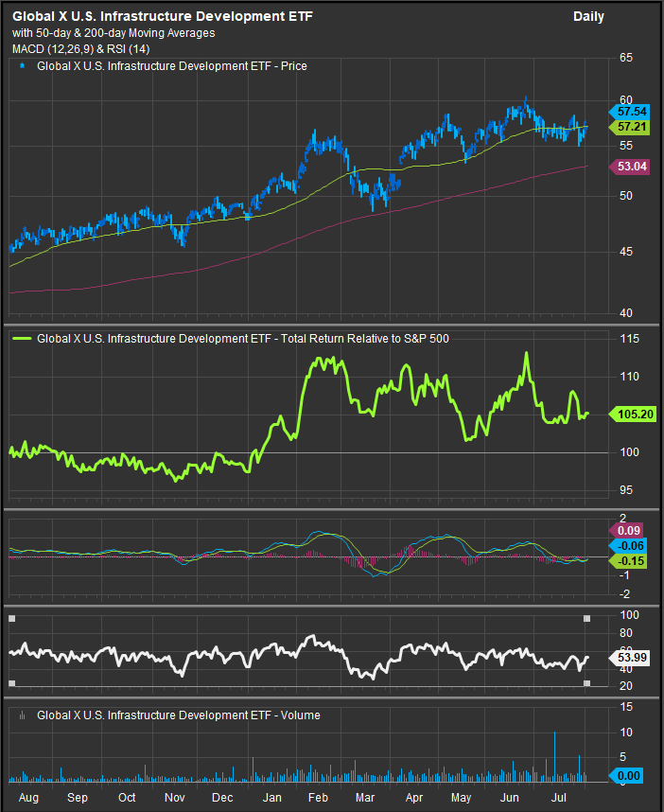This screenshot has width=664, height=812.
Task: Click the Dec month label on the time axis
Action: coord(222,798)
